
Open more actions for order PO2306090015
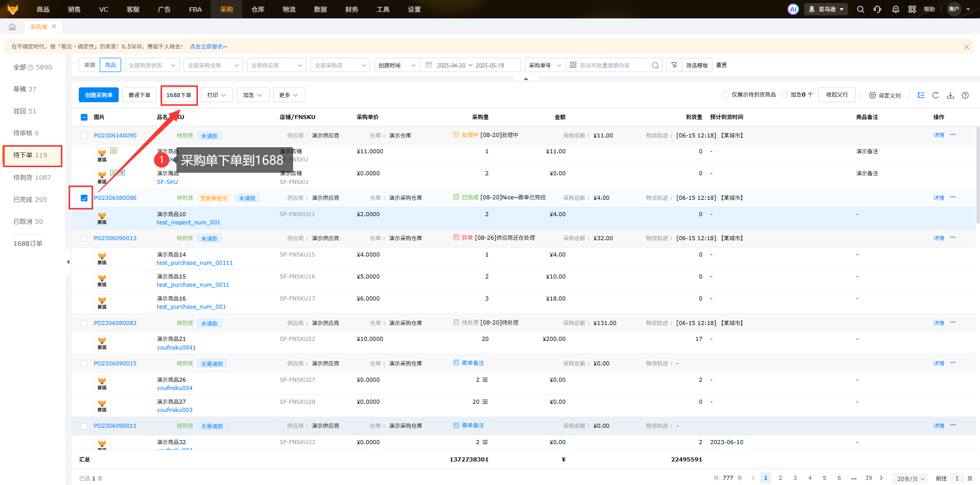[953, 363]
